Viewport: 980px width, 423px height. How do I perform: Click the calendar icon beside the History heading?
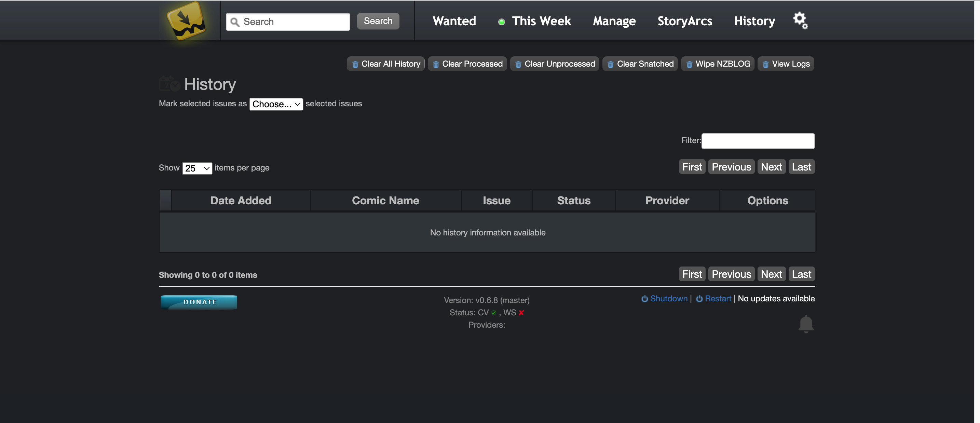169,84
